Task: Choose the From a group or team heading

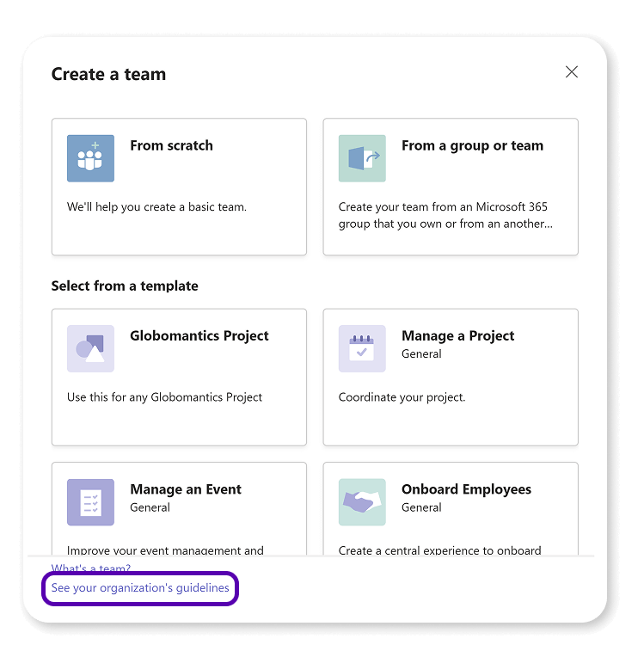Action: coord(472,145)
